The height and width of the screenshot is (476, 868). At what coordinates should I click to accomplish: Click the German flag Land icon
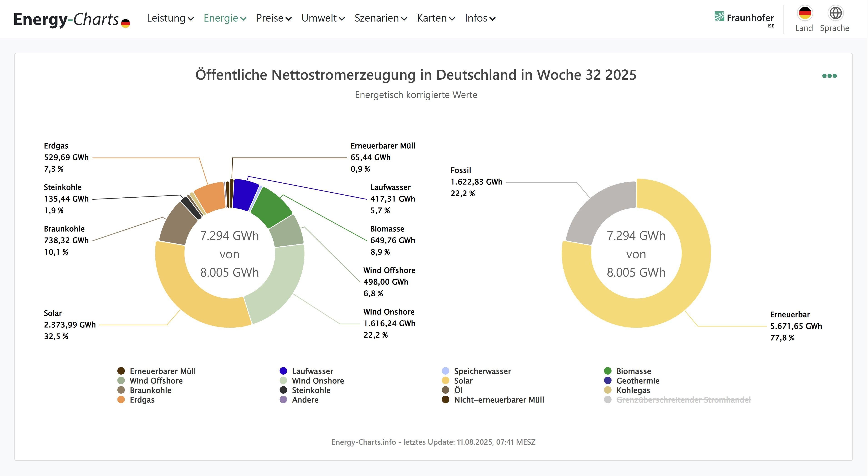point(804,13)
